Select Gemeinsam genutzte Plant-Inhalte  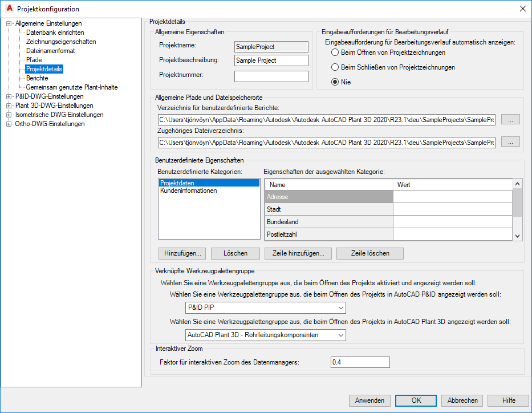click(x=72, y=87)
